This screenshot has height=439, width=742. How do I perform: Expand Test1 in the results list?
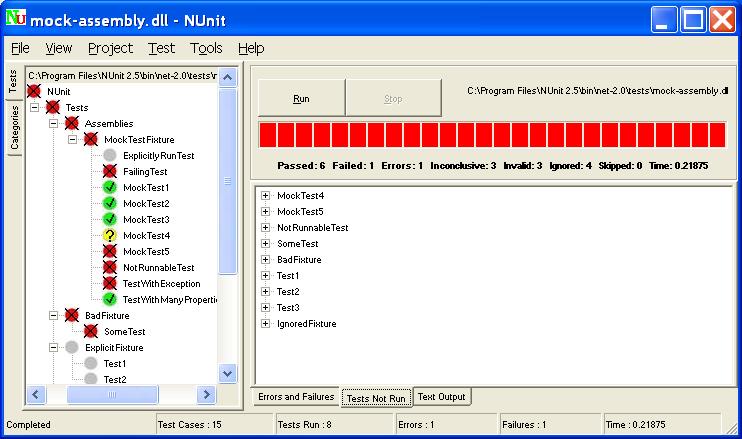265,275
